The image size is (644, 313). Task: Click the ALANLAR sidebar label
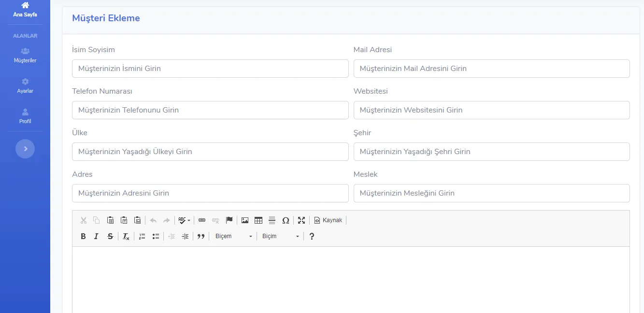point(25,36)
